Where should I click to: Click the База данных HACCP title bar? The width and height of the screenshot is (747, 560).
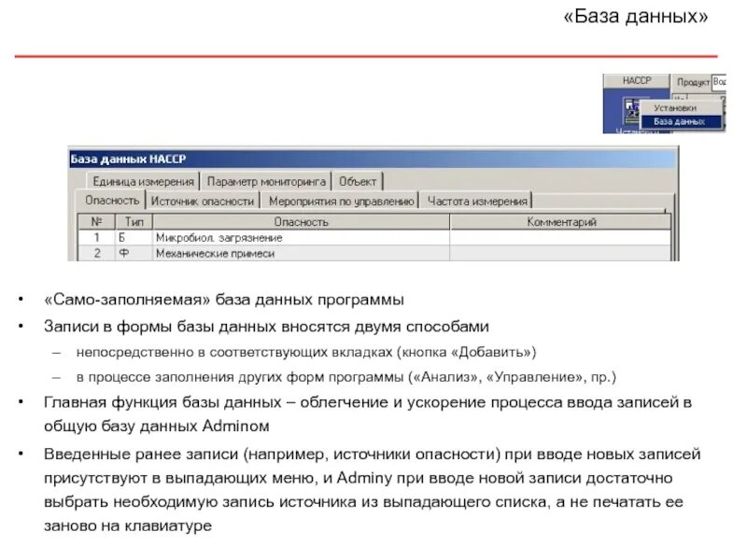click(373, 159)
